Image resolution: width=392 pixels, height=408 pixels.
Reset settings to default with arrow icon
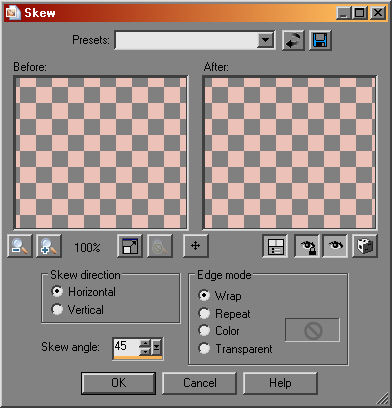[x=293, y=41]
